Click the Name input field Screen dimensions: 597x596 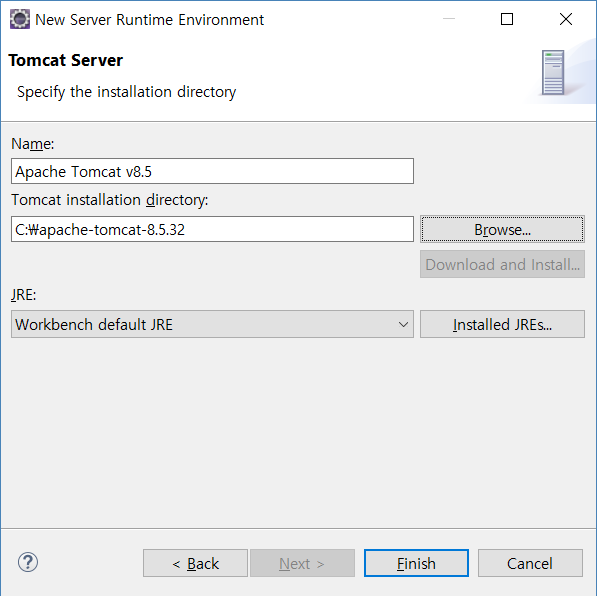pyautogui.click(x=212, y=171)
